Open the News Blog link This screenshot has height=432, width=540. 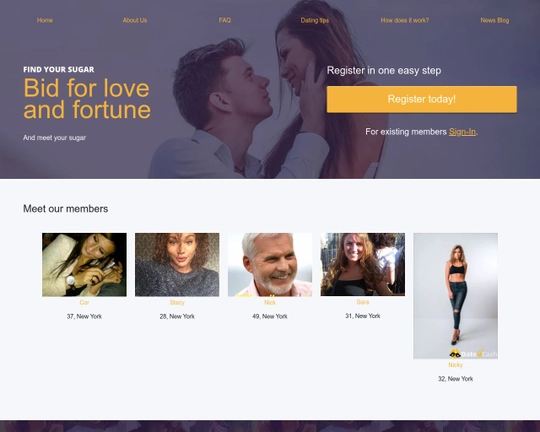tap(495, 20)
